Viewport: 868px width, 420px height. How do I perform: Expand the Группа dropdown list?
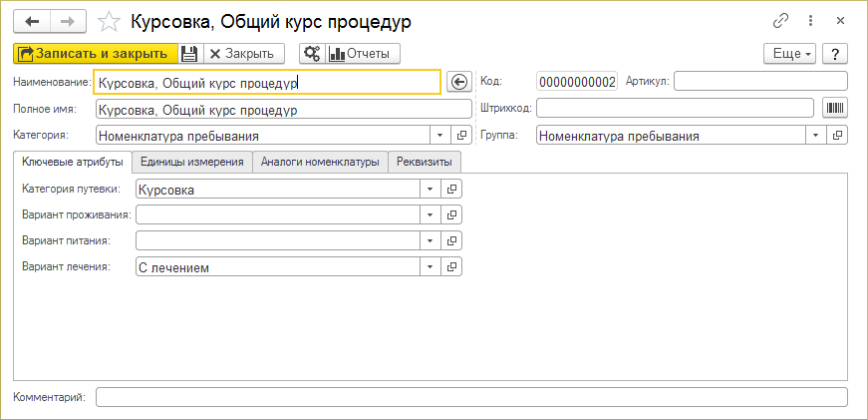pyautogui.click(x=817, y=135)
